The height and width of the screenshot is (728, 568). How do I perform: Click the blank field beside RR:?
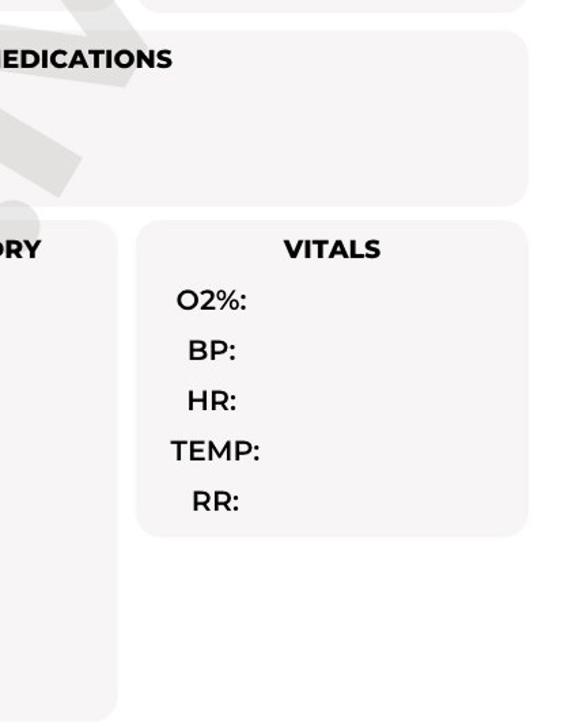[x=379, y=501]
